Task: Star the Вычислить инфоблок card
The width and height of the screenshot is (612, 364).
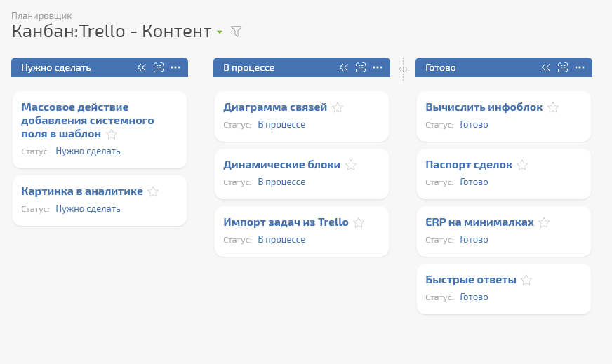Action: pyautogui.click(x=553, y=107)
